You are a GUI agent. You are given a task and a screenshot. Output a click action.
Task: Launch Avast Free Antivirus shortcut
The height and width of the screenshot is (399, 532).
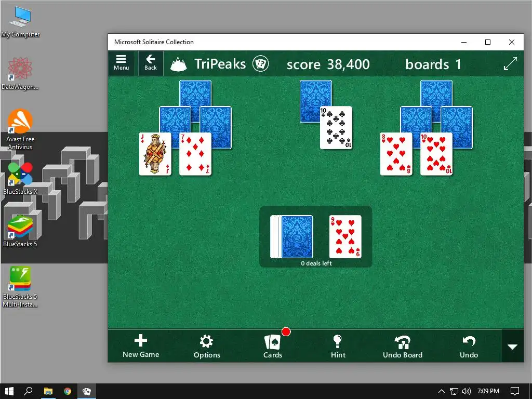pyautogui.click(x=20, y=129)
